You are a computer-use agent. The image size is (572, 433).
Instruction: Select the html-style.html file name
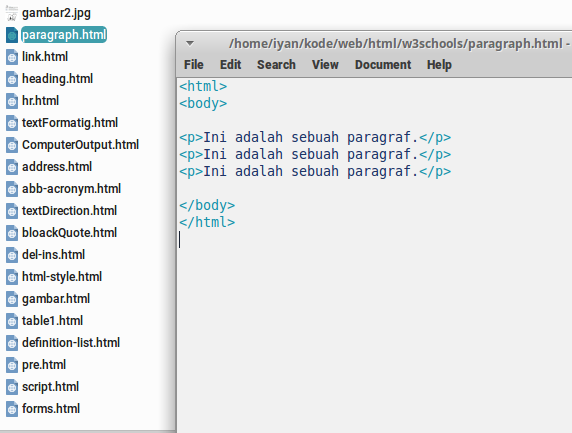click(x=62, y=277)
